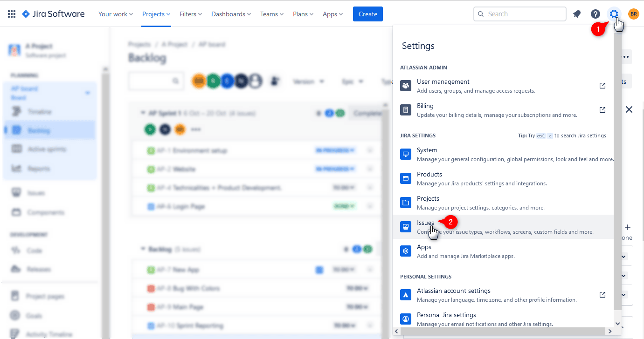Click the Settings panel scroll-left arrow
Image resolution: width=644 pixels, height=339 pixels.
point(397,331)
